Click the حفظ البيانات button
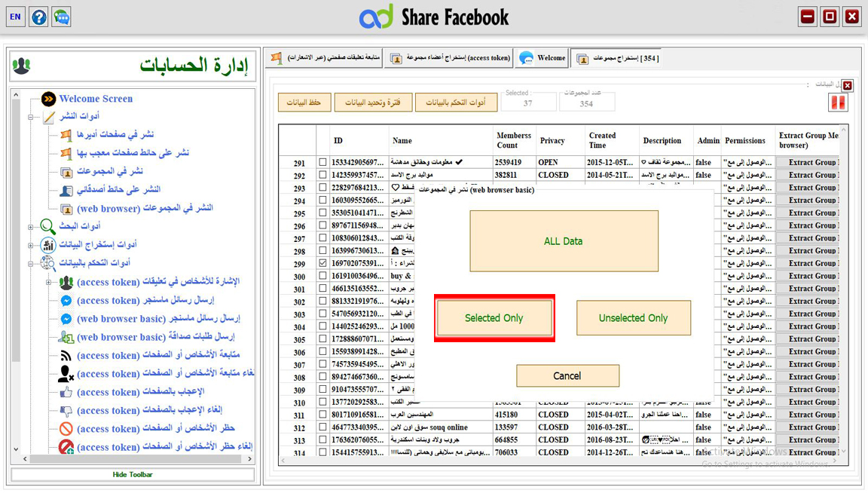The width and height of the screenshot is (868, 493). click(x=304, y=103)
